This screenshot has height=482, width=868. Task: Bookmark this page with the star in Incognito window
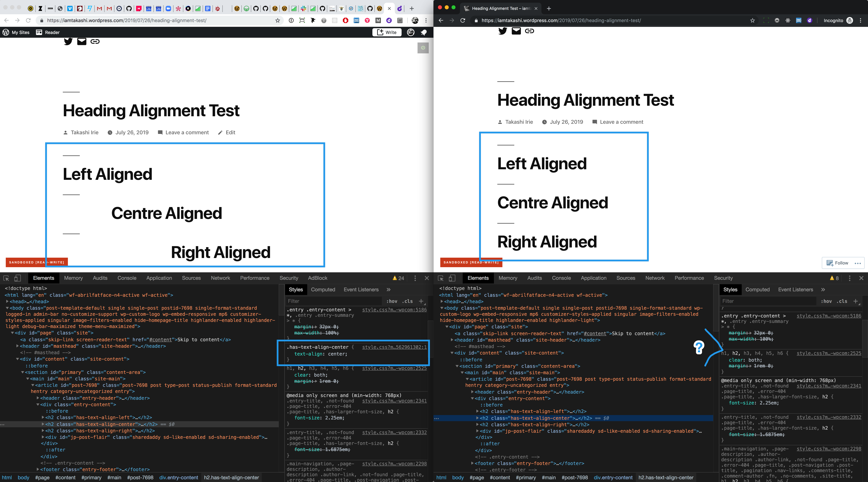point(752,21)
